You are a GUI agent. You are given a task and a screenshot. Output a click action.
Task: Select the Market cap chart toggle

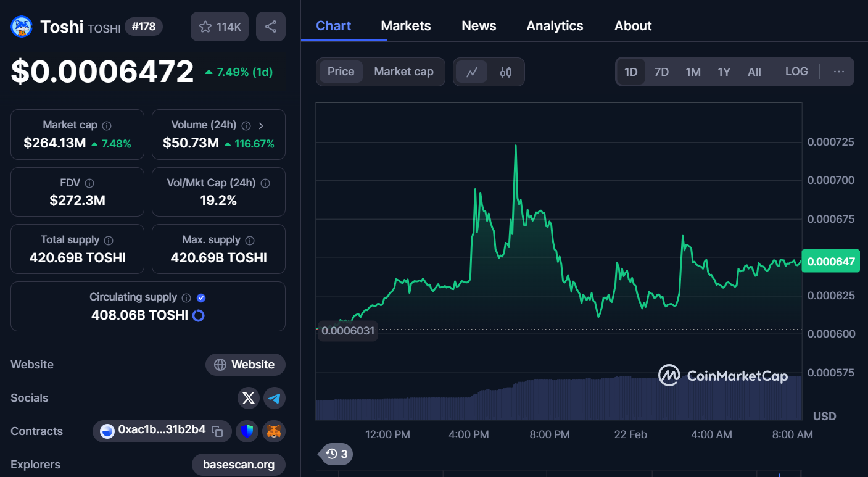(x=403, y=72)
